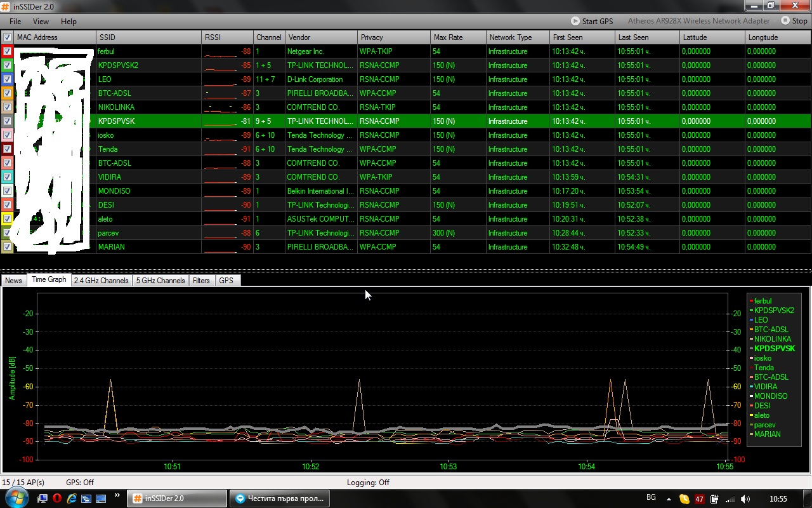The height and width of the screenshot is (508, 812).
Task: Toggle the NIKOLINKA row checkbox
Action: tap(7, 107)
